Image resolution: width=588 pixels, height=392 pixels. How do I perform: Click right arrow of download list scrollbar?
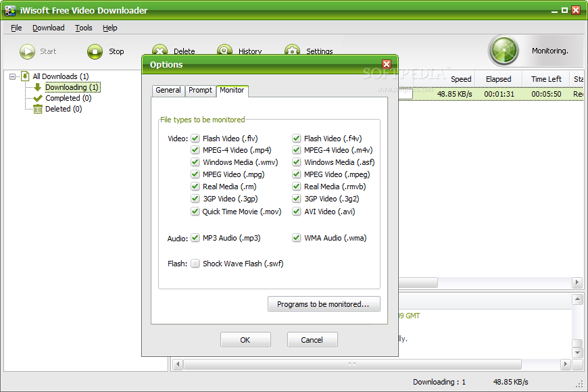[x=577, y=282]
